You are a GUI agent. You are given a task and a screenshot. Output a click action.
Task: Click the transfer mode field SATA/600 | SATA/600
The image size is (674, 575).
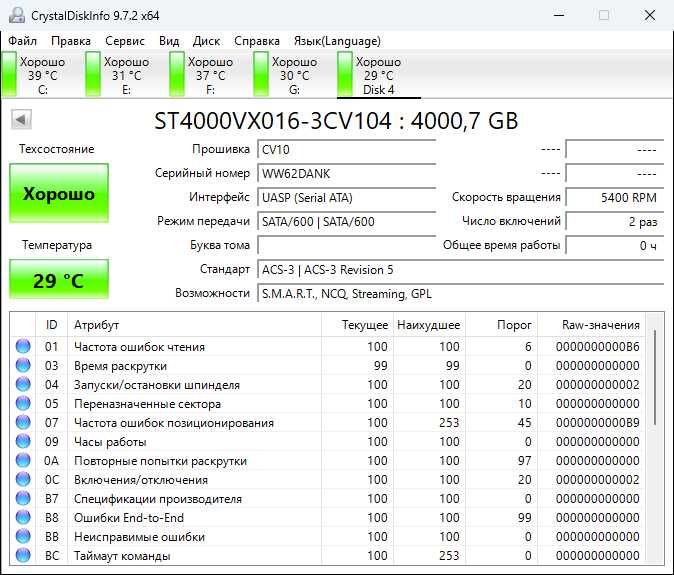(x=346, y=221)
